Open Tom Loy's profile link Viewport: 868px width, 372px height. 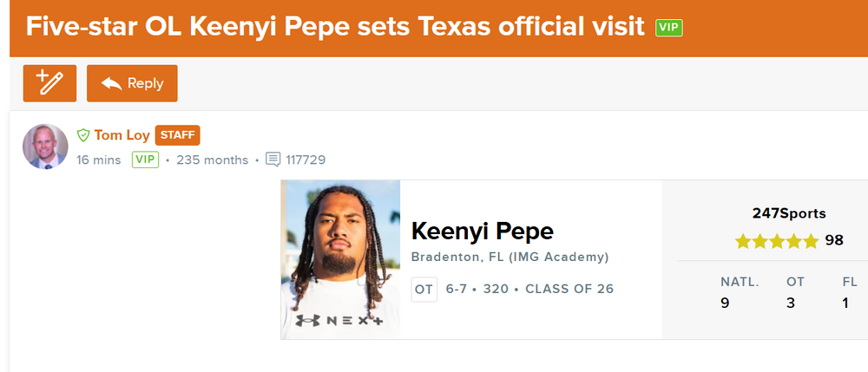pyautogui.click(x=122, y=135)
